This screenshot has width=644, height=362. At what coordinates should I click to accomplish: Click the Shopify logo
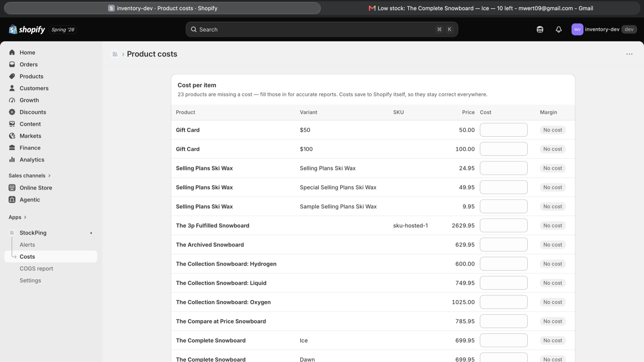27,29
